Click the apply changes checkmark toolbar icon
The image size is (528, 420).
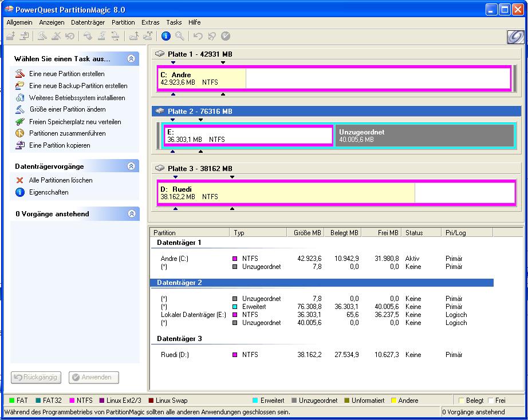click(x=225, y=36)
